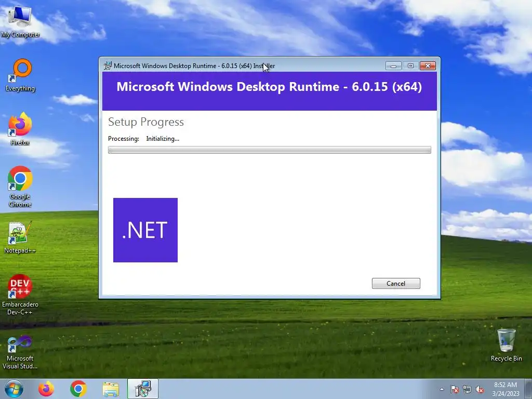This screenshot has height=399, width=532.
Task: Click the network tray icon
Action: point(467,389)
